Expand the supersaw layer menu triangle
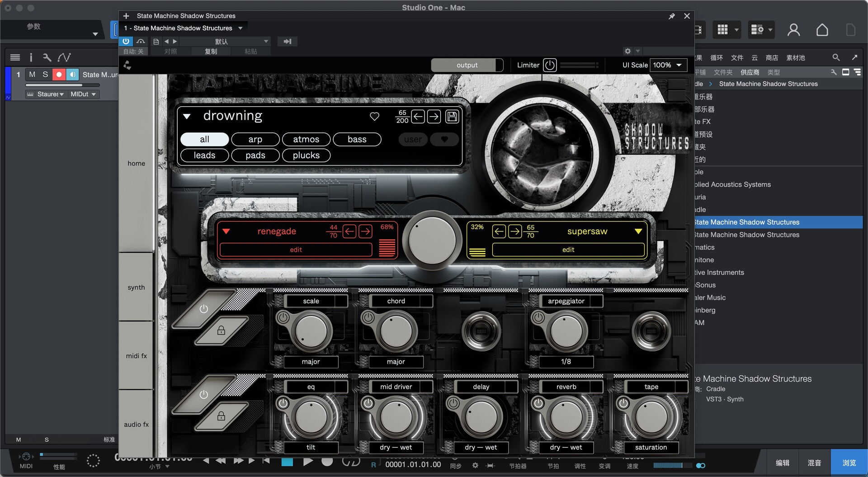 (x=638, y=231)
